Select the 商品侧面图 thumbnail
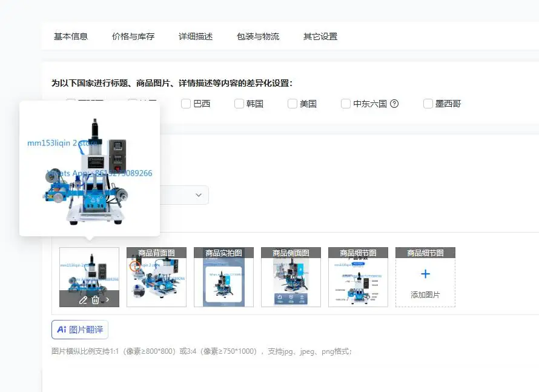Image resolution: width=539 pixels, height=392 pixels. point(291,277)
